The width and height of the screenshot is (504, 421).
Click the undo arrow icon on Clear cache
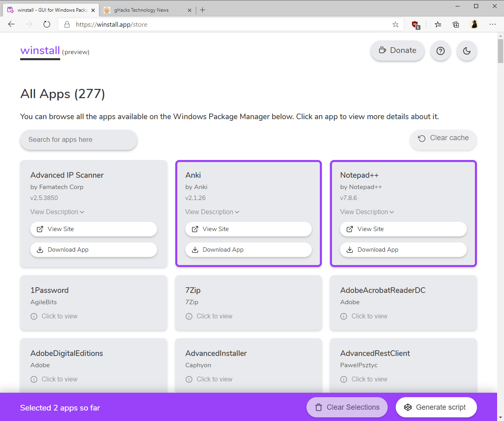422,138
